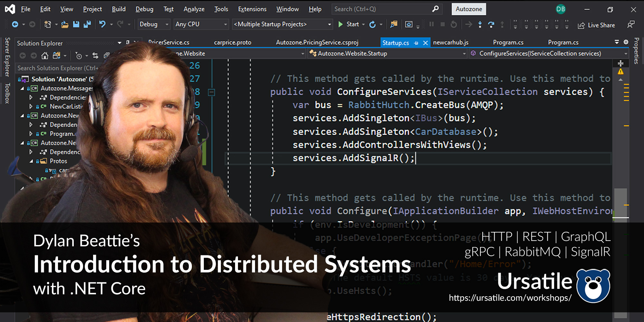Click the New Project icon in the toolbar
Viewport: 644px width, 322px height.
tap(47, 24)
